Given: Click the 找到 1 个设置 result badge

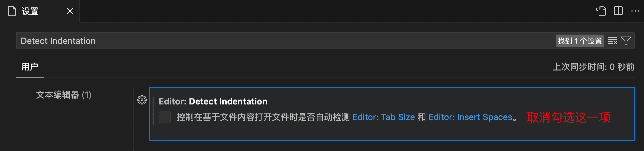Looking at the screenshot, I should (x=580, y=41).
